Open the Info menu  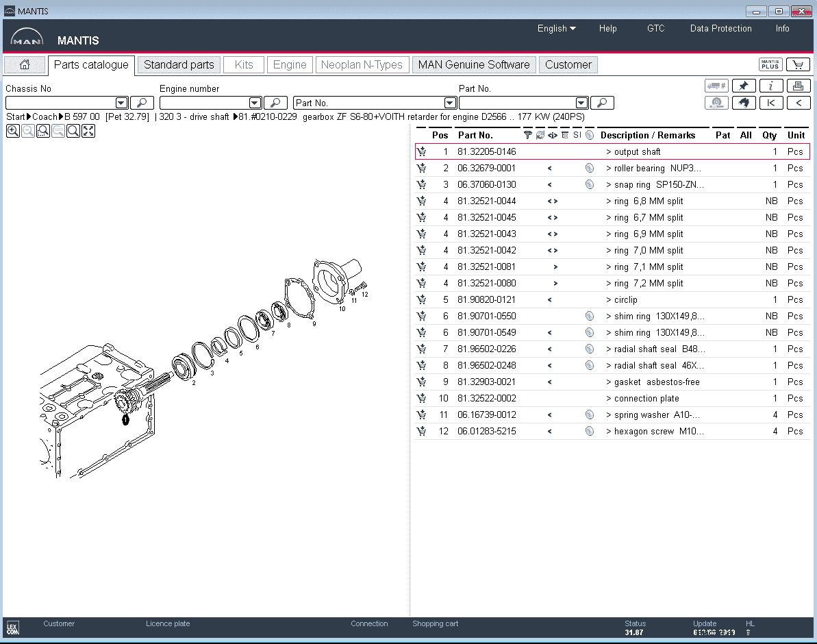pos(782,29)
